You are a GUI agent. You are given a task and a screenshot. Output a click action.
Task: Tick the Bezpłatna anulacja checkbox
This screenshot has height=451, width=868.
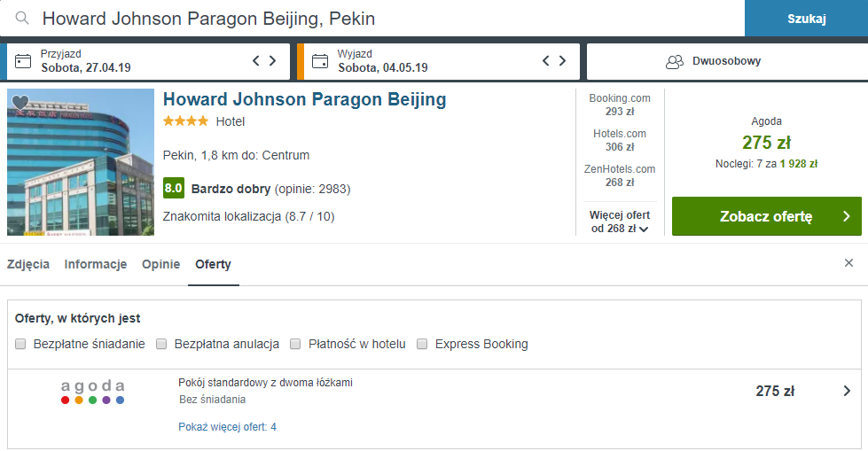[161, 344]
